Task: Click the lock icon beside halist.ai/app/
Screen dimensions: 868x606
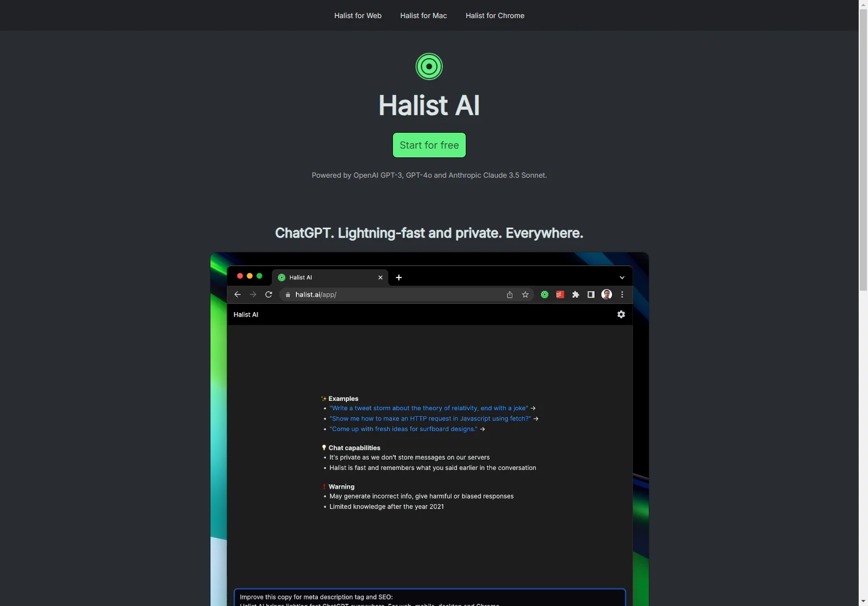Action: click(288, 295)
